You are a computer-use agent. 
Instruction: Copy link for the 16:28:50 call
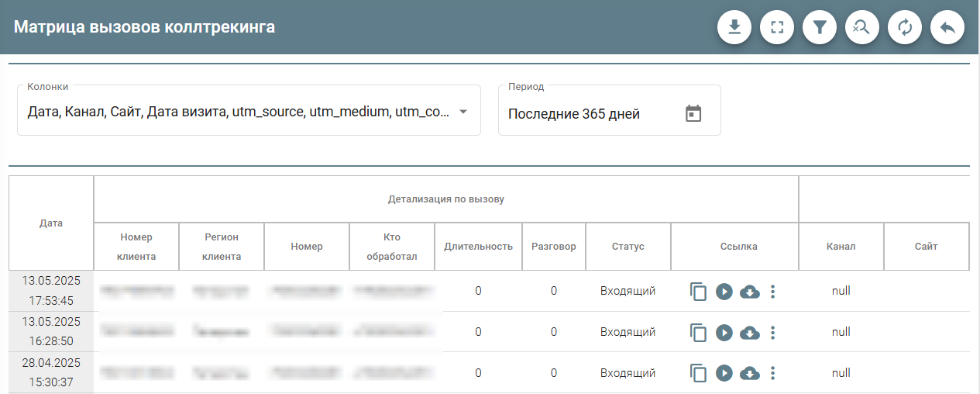[x=698, y=333]
